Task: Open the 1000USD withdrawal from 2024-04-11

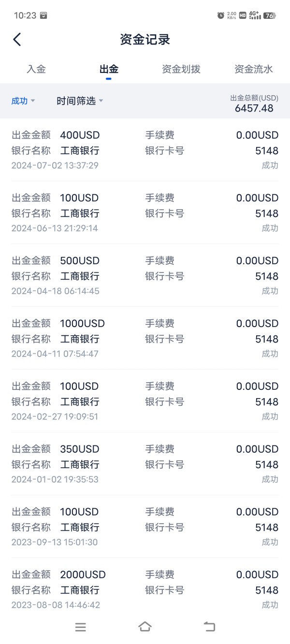Action: (145, 338)
